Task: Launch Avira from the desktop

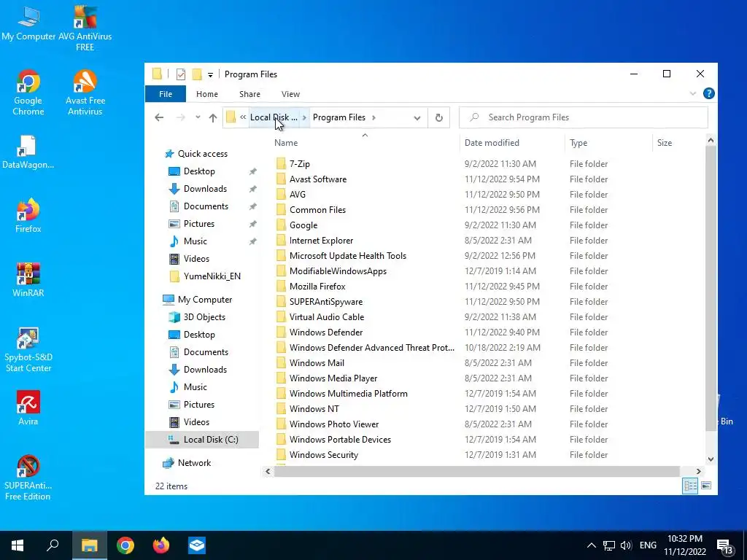Action: point(28,408)
